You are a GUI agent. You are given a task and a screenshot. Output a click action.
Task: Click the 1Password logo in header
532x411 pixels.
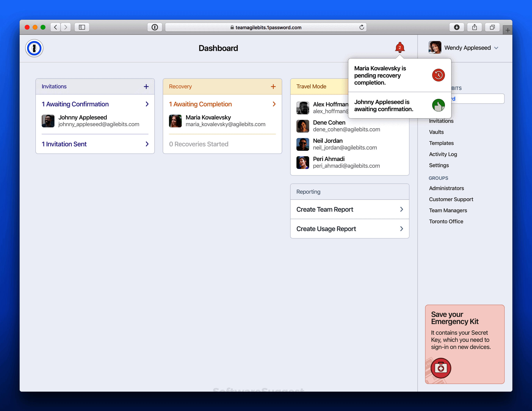(x=34, y=48)
